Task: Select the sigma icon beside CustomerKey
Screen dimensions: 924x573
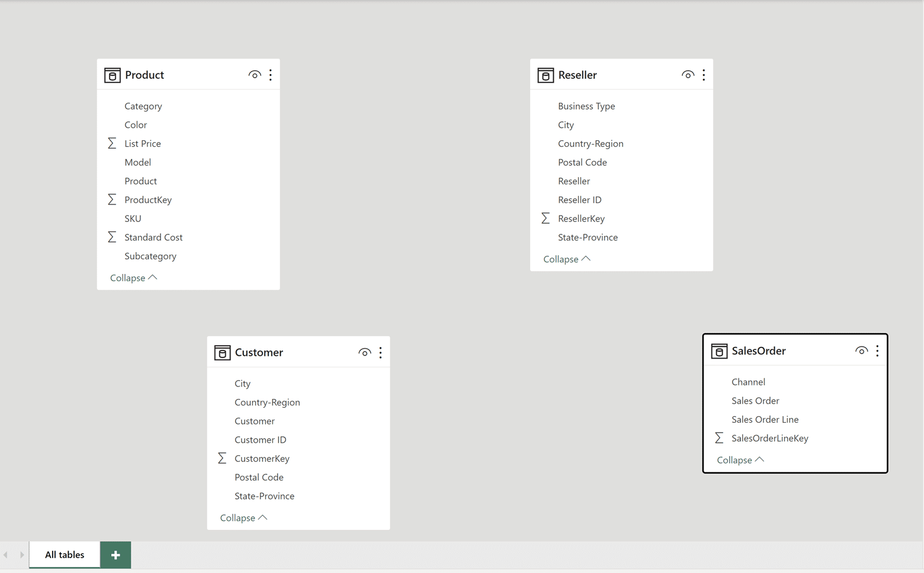Action: (222, 458)
